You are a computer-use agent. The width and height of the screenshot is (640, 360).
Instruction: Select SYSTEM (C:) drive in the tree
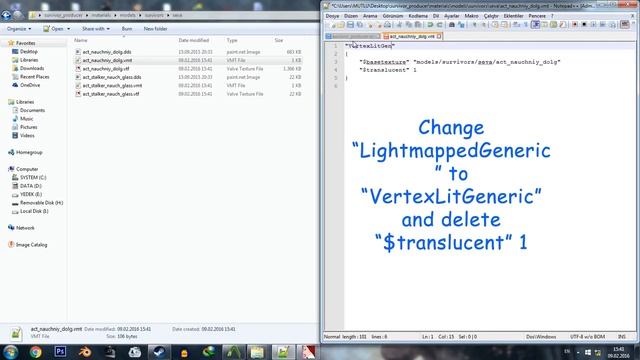click(33, 178)
